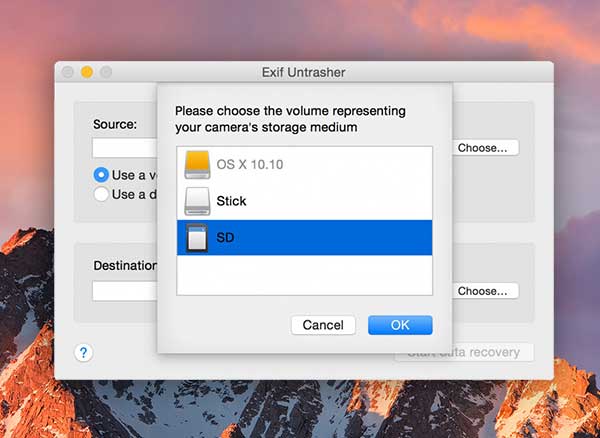Open help via the question mark button

pos(83,352)
